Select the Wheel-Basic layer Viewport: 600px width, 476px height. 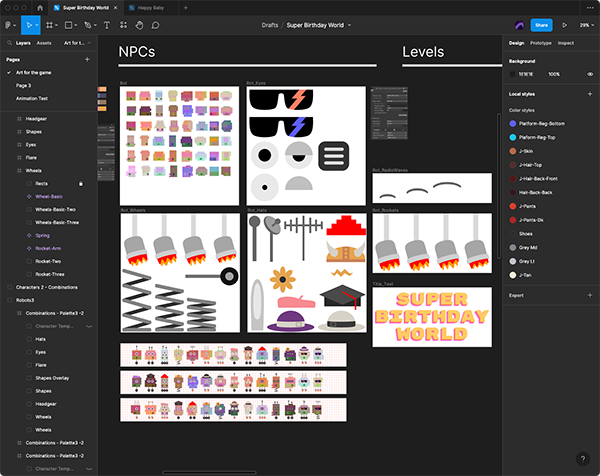point(49,197)
